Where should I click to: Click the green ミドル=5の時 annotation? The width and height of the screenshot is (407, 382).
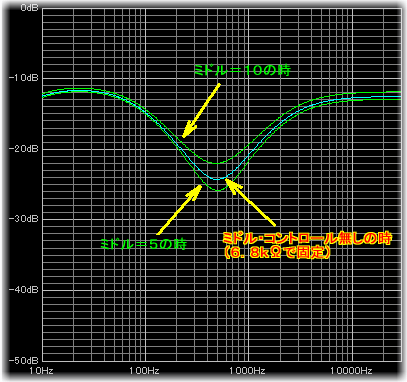click(x=143, y=244)
